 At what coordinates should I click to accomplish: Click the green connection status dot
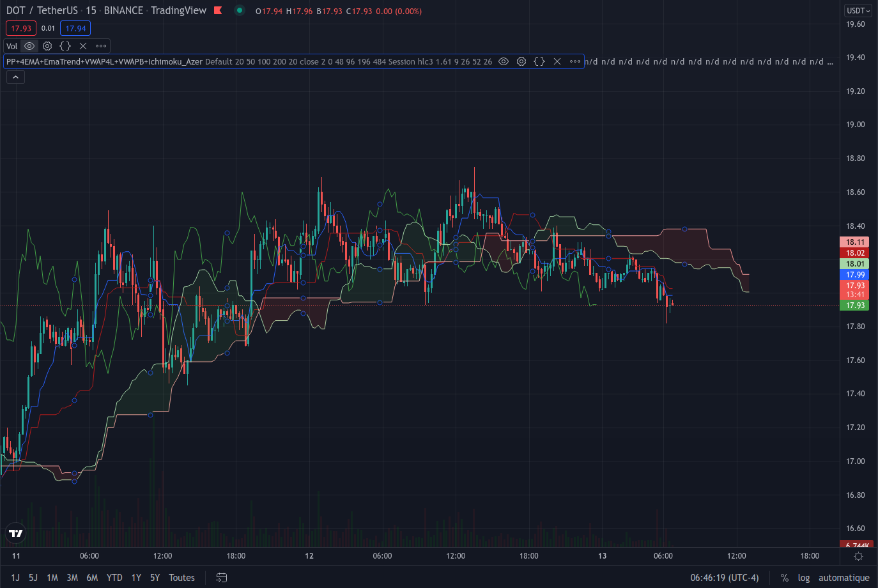point(239,10)
